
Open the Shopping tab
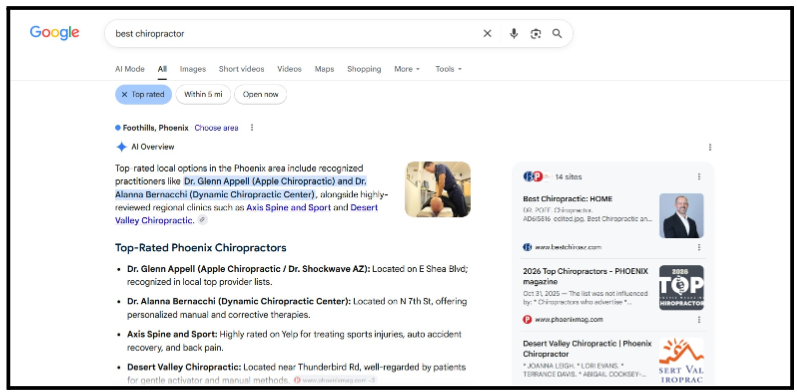[x=364, y=69]
